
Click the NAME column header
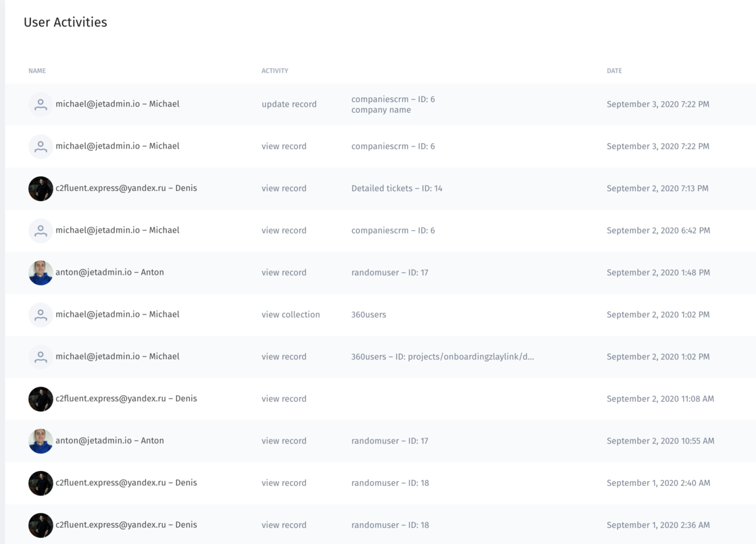click(x=37, y=71)
